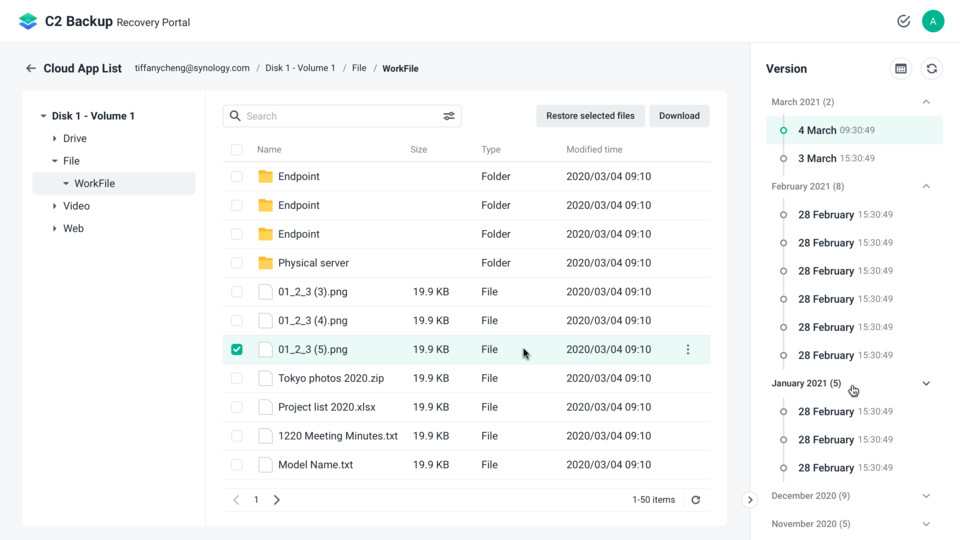Open search filter options icon
Image resolution: width=960 pixels, height=540 pixels.
(449, 116)
